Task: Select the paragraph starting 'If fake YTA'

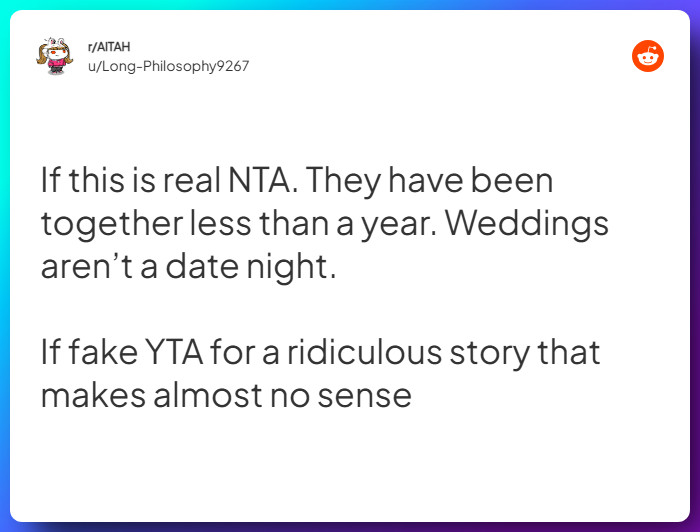Action: coord(320,374)
